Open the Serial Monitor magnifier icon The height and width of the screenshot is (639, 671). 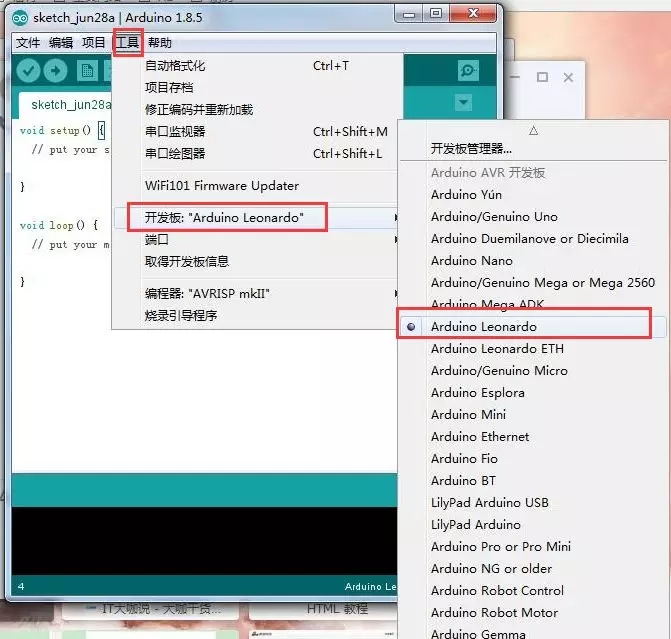[468, 70]
